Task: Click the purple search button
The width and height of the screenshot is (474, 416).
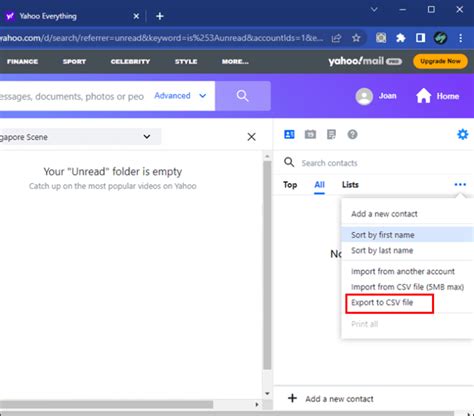Action: (x=243, y=96)
